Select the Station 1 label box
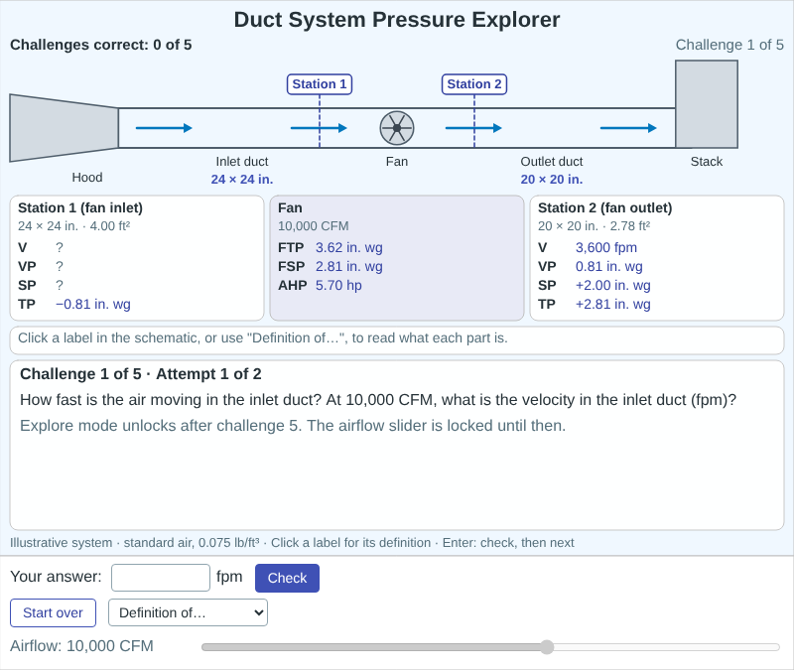This screenshot has width=794, height=672. coord(320,84)
